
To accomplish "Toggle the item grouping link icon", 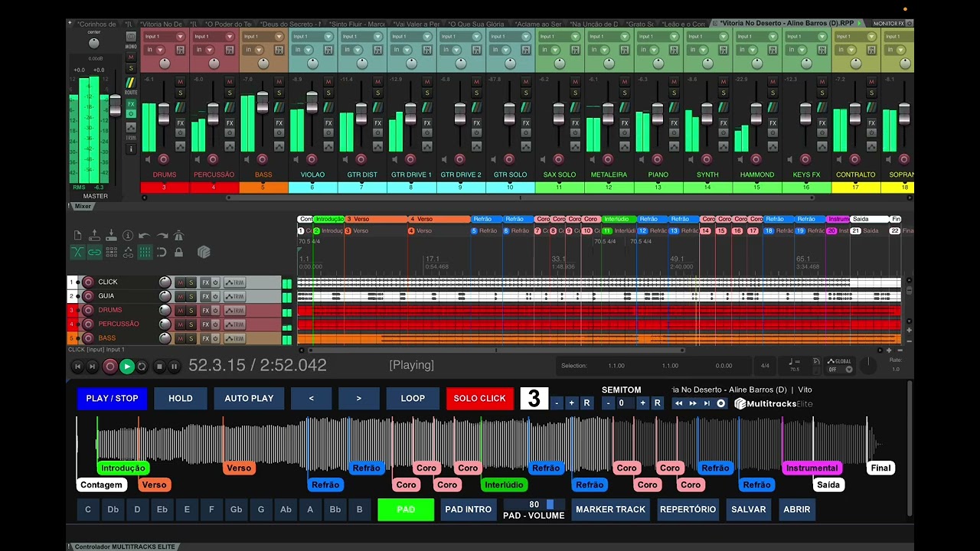I will pyautogui.click(x=94, y=252).
